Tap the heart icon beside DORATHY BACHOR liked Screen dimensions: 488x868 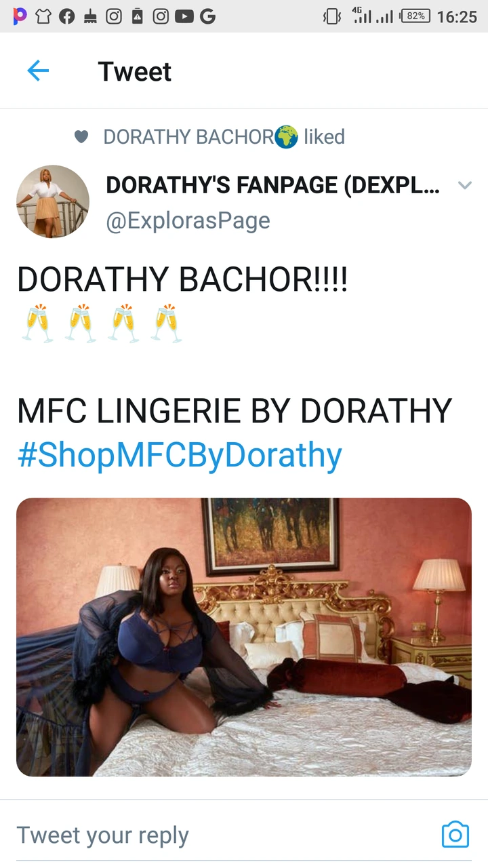point(81,137)
